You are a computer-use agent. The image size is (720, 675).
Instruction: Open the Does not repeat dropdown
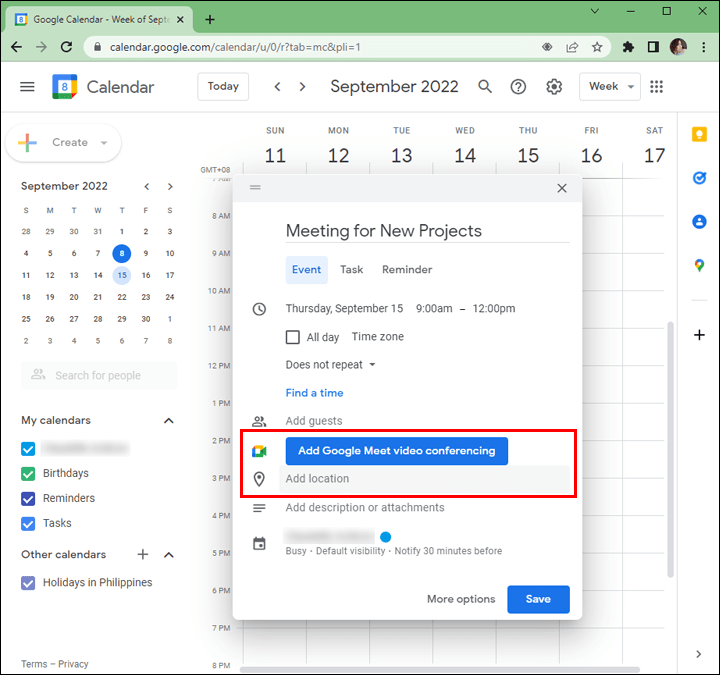(x=331, y=365)
